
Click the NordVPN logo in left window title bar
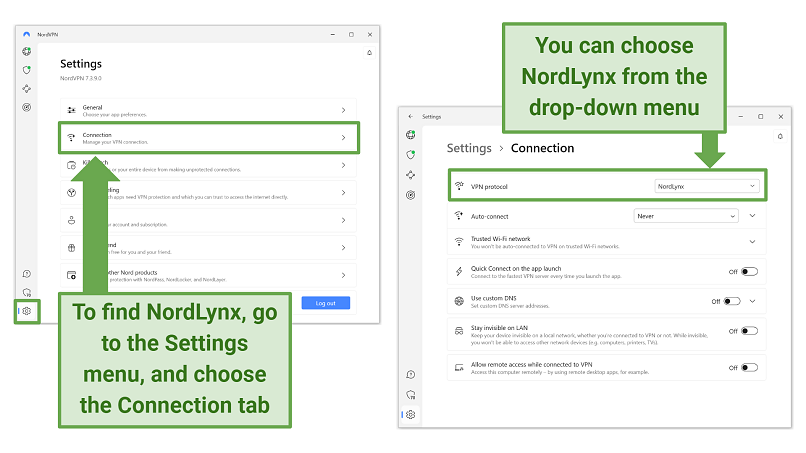coord(27,34)
